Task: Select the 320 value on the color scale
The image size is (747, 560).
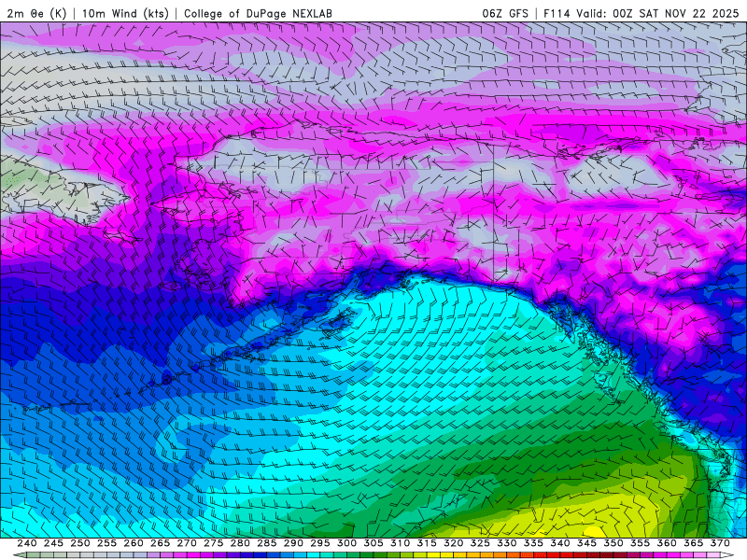Action: [x=454, y=543]
